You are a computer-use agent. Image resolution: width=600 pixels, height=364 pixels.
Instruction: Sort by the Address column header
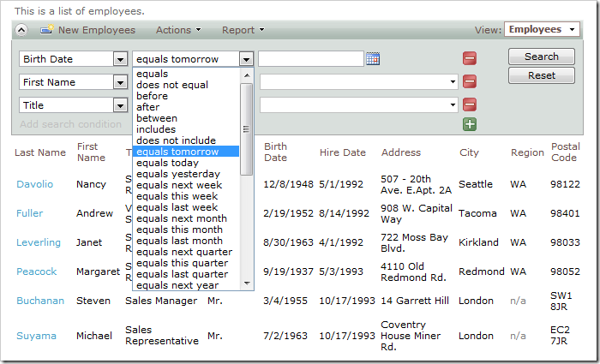click(x=400, y=152)
